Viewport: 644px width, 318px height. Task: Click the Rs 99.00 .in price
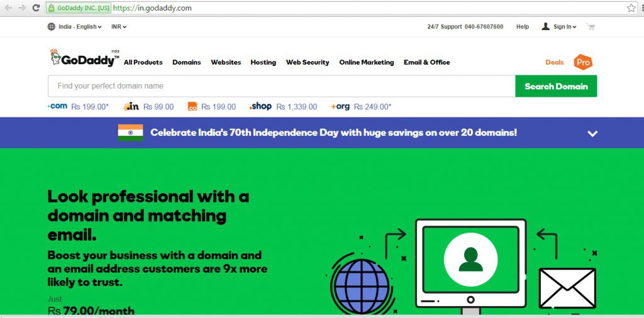click(158, 107)
